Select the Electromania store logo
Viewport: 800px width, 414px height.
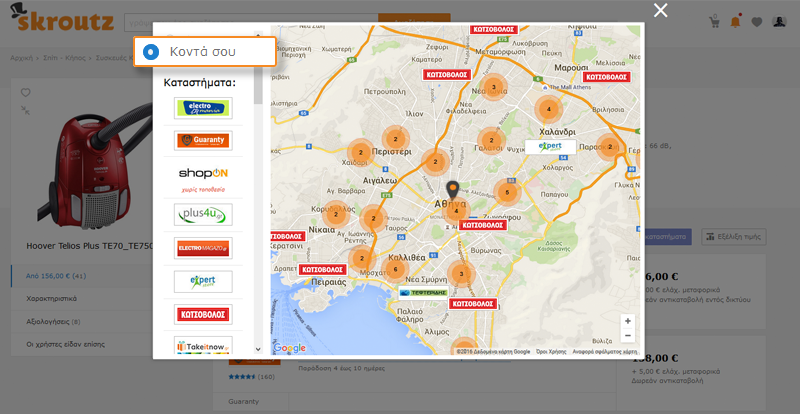pos(203,108)
